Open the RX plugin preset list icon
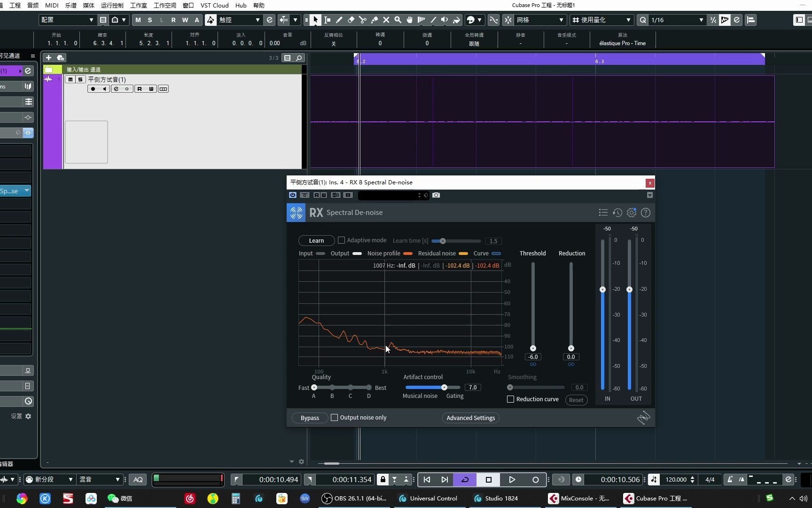 [603, 213]
